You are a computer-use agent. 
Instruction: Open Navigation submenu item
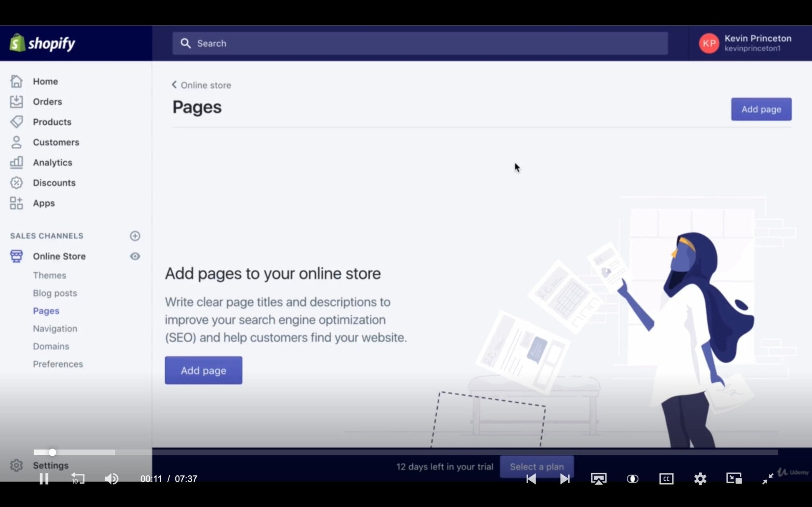click(55, 329)
